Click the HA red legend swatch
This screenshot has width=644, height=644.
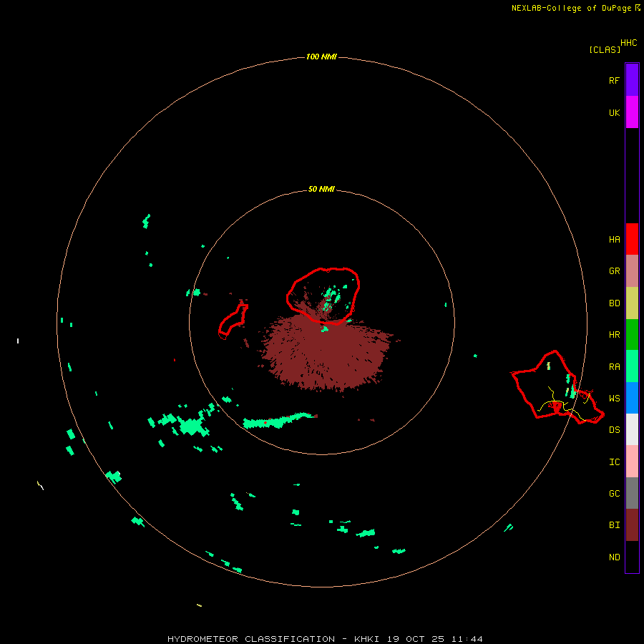pos(632,239)
